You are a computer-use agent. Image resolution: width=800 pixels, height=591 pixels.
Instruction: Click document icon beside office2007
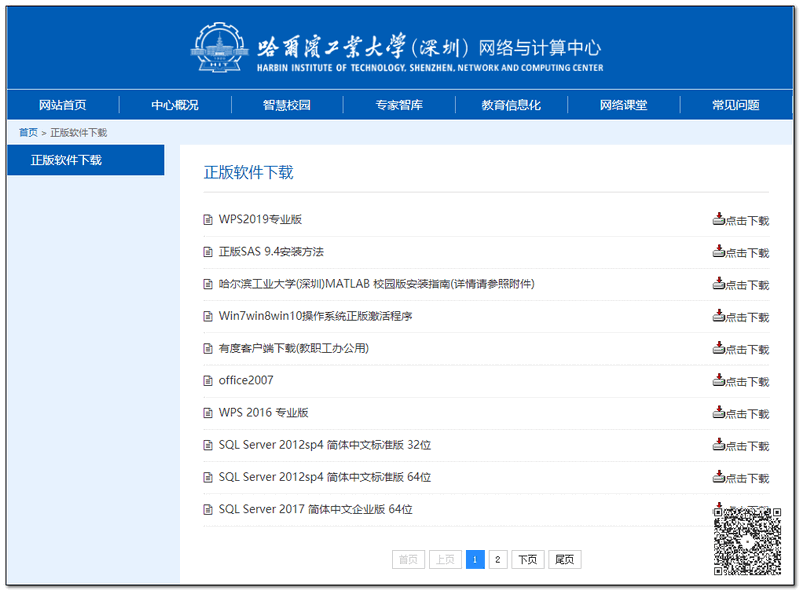coord(208,380)
